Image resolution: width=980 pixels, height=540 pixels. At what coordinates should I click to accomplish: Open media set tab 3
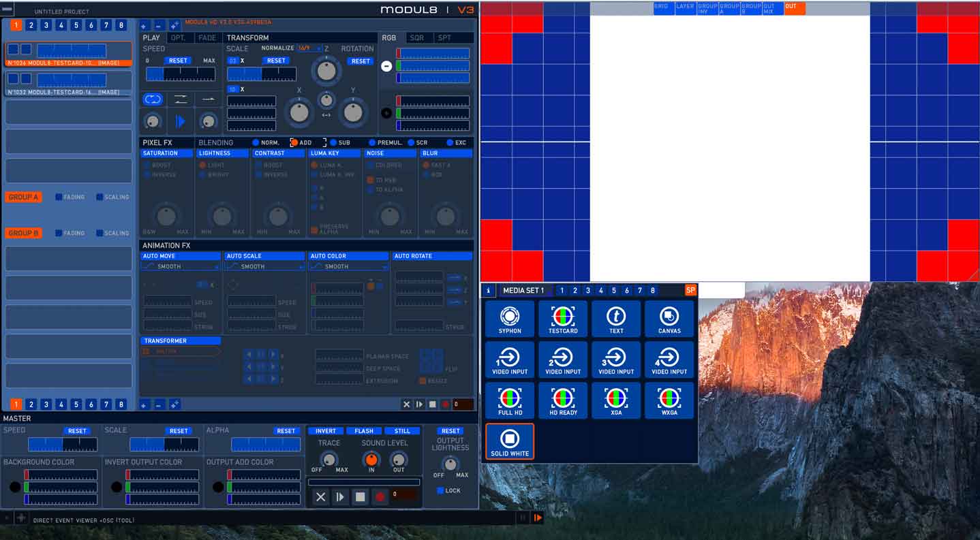(587, 291)
